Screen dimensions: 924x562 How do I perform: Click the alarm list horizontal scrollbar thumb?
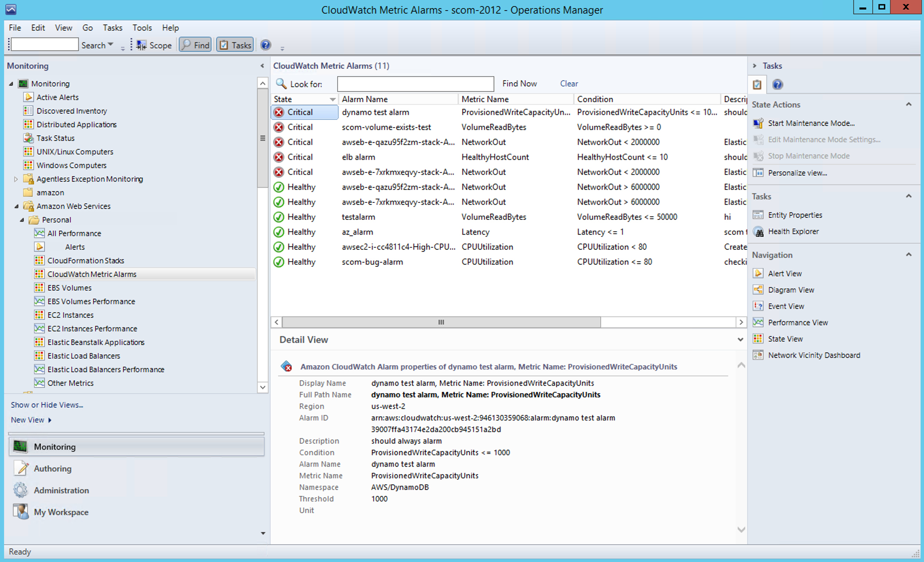pyautogui.click(x=441, y=322)
